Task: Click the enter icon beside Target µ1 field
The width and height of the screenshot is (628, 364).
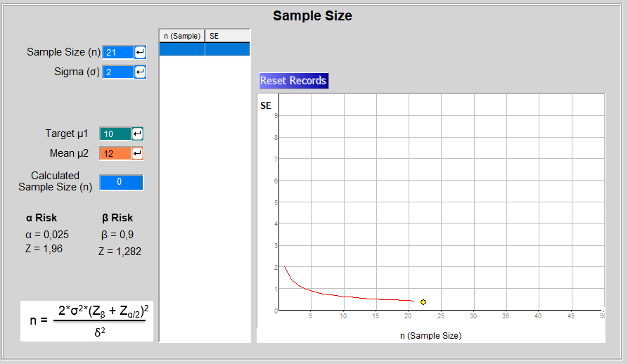Action: [x=137, y=134]
